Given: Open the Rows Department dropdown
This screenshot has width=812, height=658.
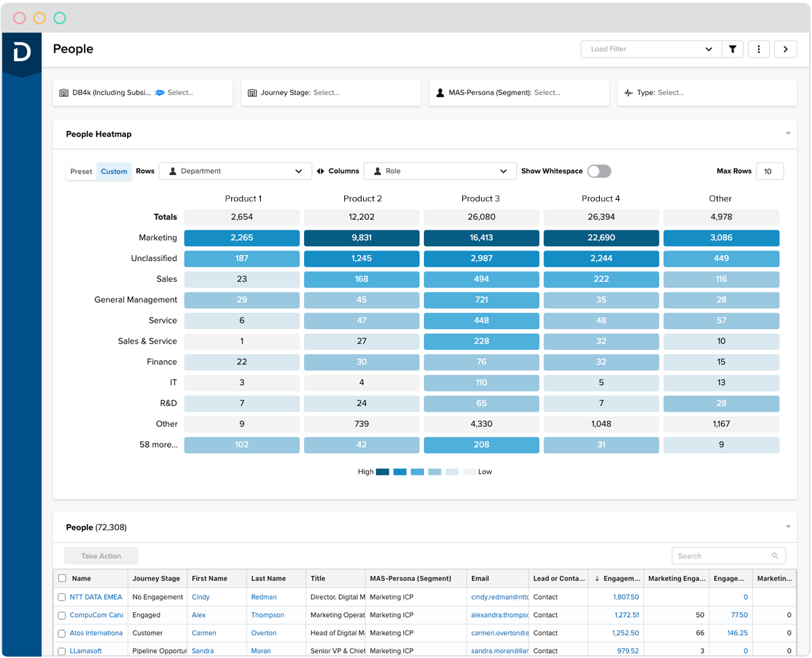Looking at the screenshot, I should click(x=235, y=171).
